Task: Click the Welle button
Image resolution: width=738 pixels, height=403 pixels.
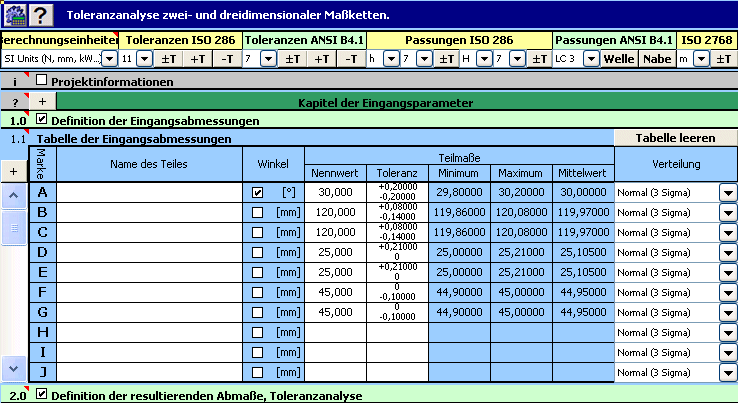Action: (x=619, y=59)
